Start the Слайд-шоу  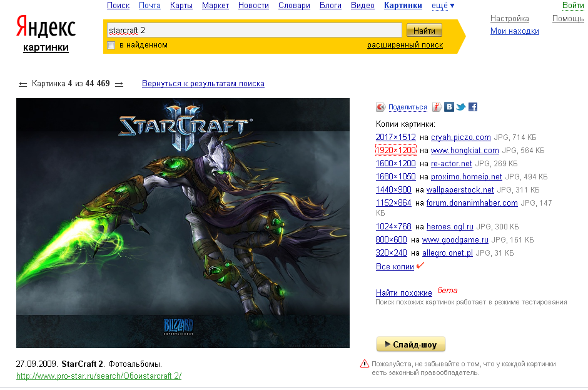tap(411, 344)
